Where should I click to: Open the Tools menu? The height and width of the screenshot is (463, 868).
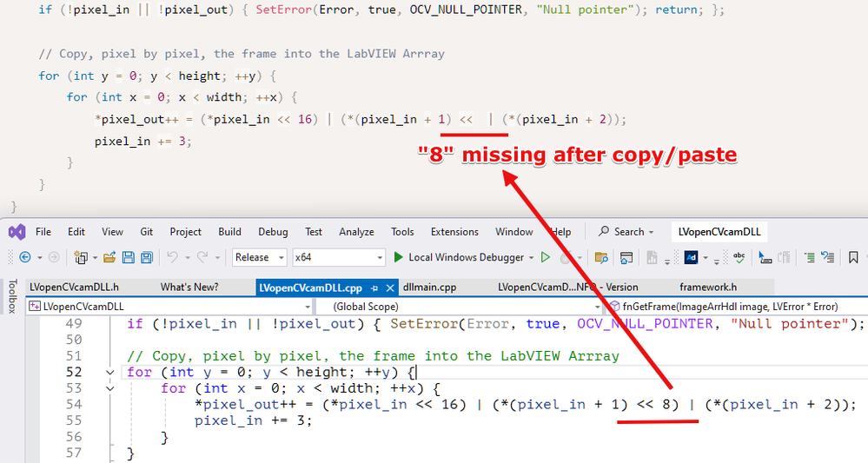point(402,232)
